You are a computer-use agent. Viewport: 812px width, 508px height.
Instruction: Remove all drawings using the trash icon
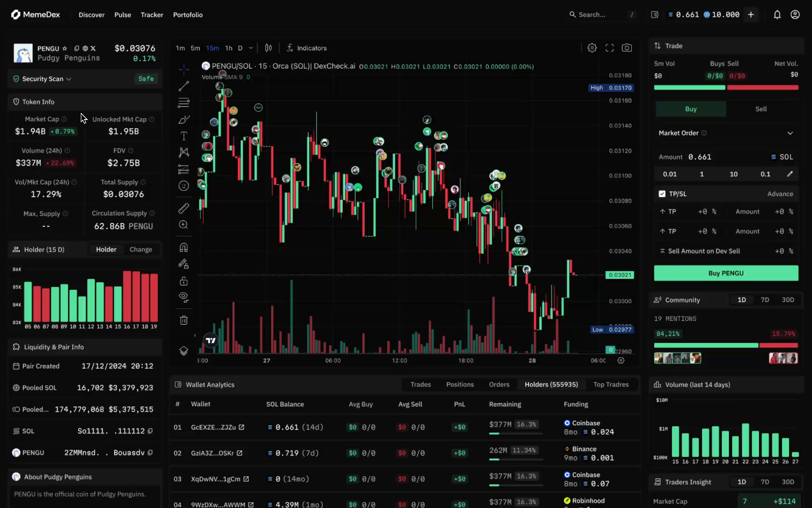183,320
